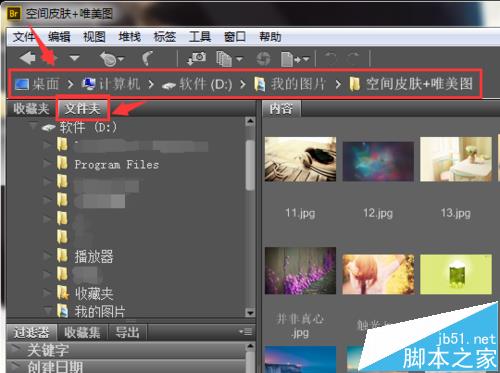Select the 11.jpg thumbnail

coord(300,159)
